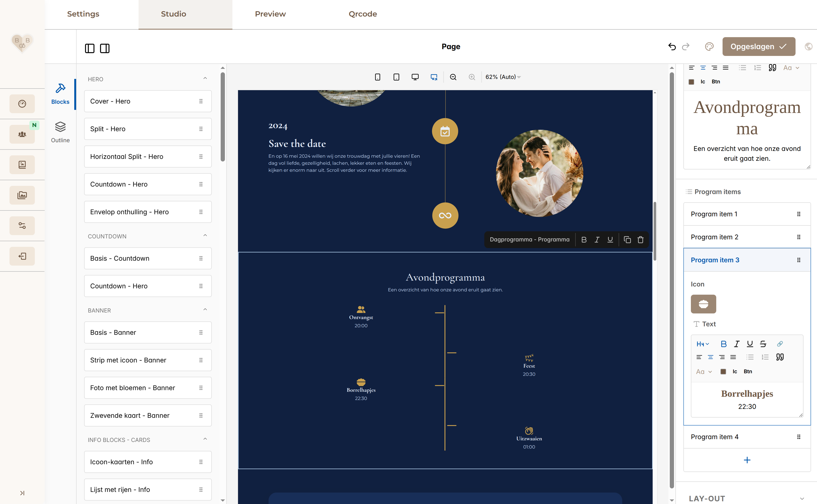The height and width of the screenshot is (504, 817).
Task: Apply italic in the floating block toolbar
Action: 597,240
